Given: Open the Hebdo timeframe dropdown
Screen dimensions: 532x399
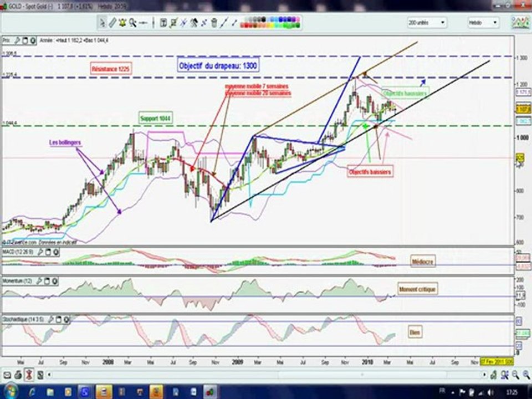Looking at the screenshot, I should coord(483,23).
